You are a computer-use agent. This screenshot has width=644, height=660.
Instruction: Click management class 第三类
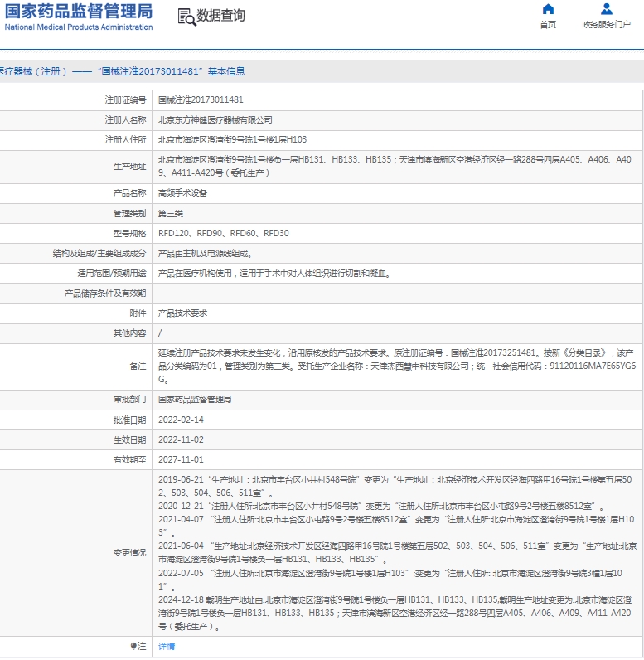171,213
